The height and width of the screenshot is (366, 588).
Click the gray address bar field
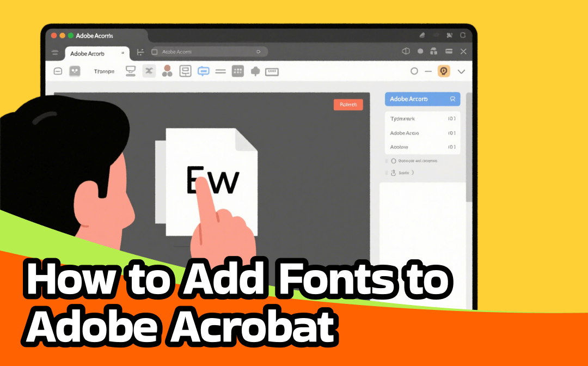click(x=209, y=52)
